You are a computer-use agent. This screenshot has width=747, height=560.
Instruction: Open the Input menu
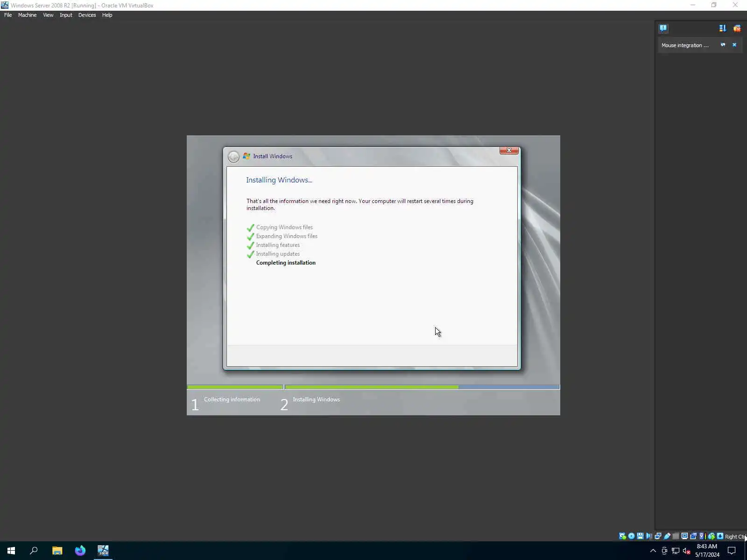click(x=66, y=15)
